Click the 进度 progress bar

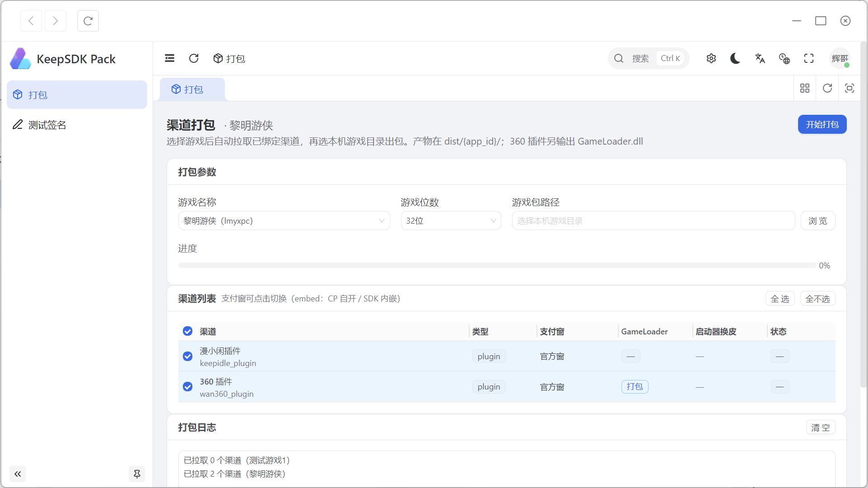[x=497, y=265]
